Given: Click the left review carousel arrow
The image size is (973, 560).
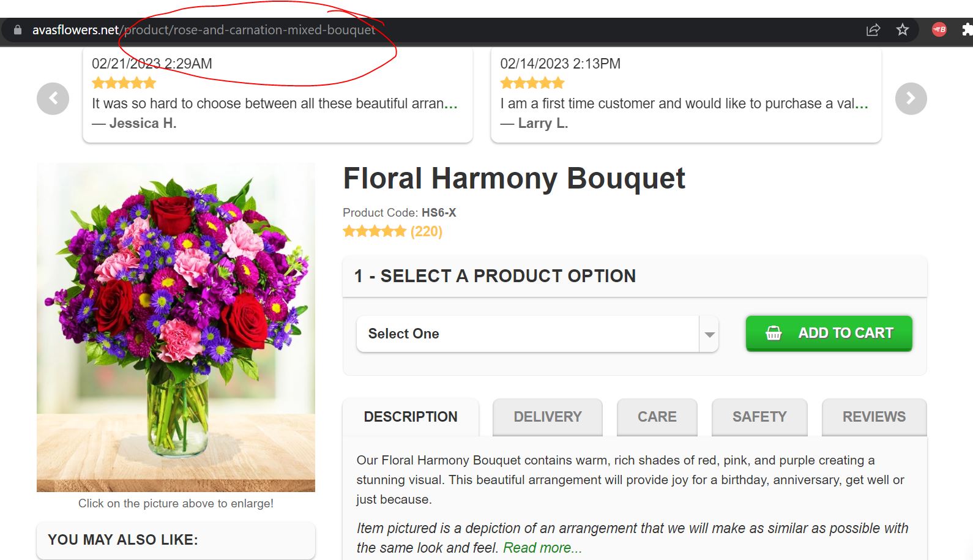Looking at the screenshot, I should coord(53,98).
